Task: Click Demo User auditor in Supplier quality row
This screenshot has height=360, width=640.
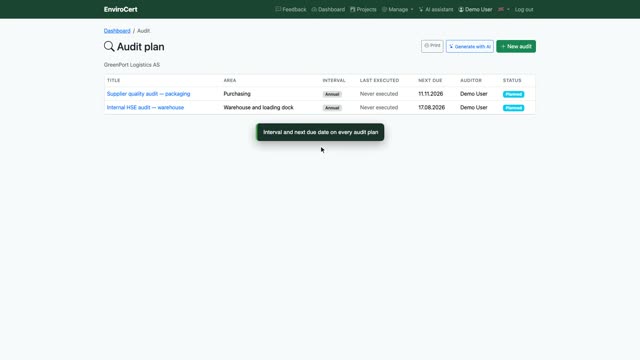Action: click(x=474, y=94)
